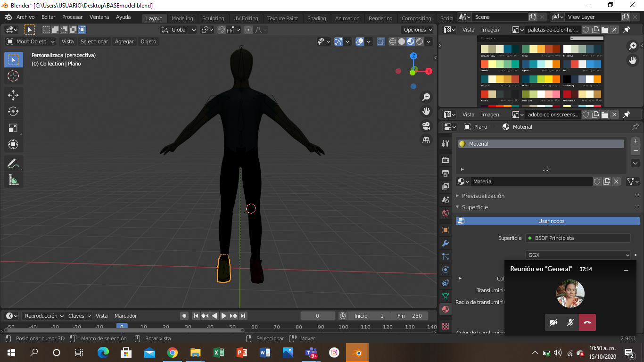Viewport: 644px width, 362px height.
Task: Activate the Move tool
Action: (13, 95)
